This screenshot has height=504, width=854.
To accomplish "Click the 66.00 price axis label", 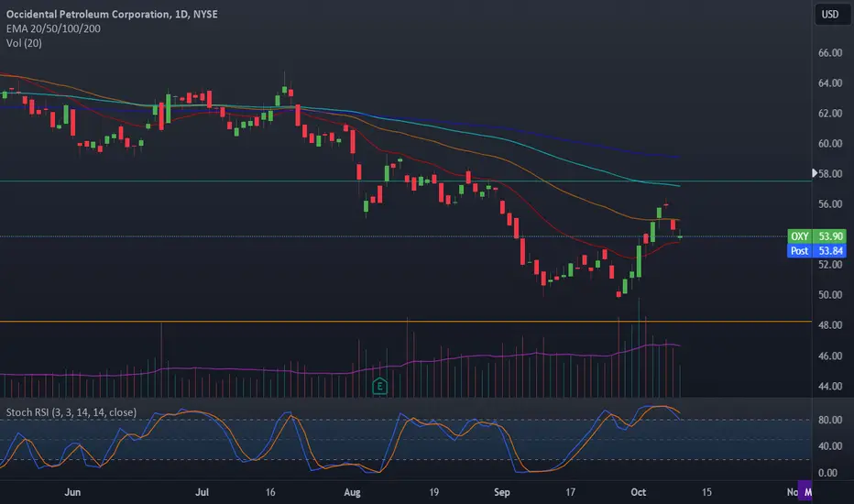I will (x=830, y=53).
